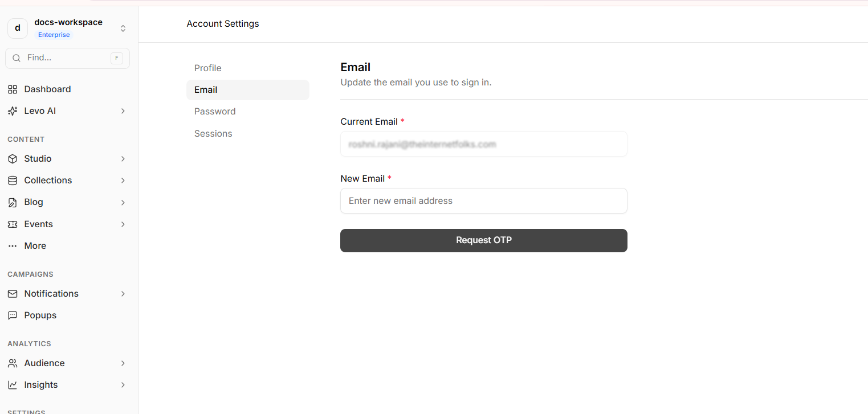
Task: Click the Studio cube icon
Action: (x=13, y=159)
